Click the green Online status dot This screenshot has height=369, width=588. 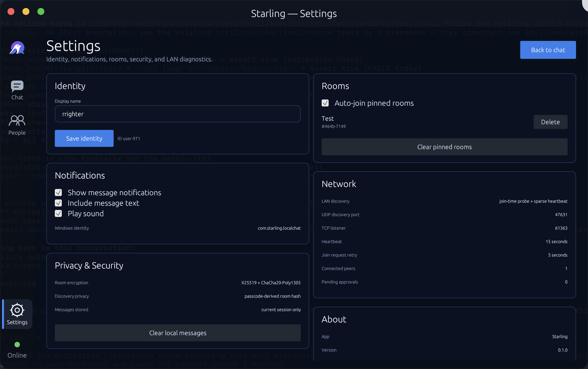(17, 345)
